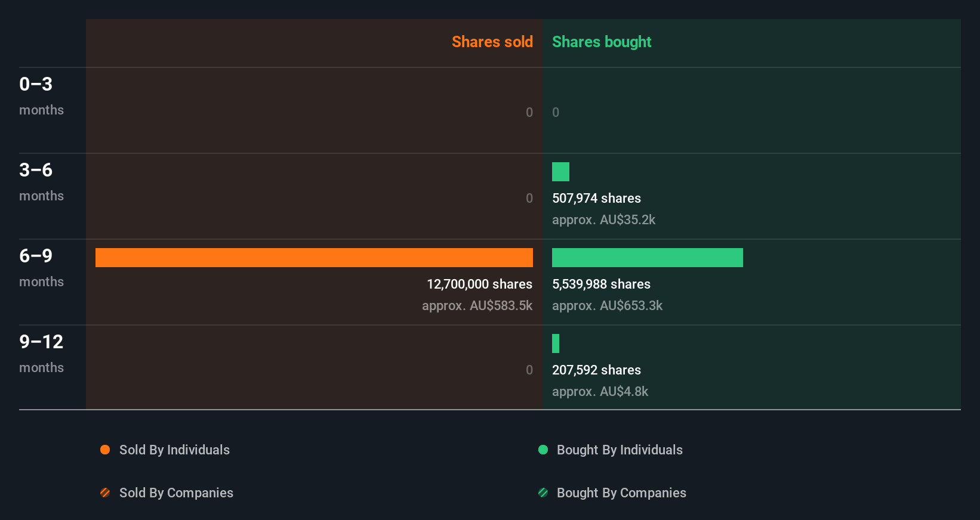
Task: Click the orange Sold By Individuals legend dot
Action: tap(105, 450)
